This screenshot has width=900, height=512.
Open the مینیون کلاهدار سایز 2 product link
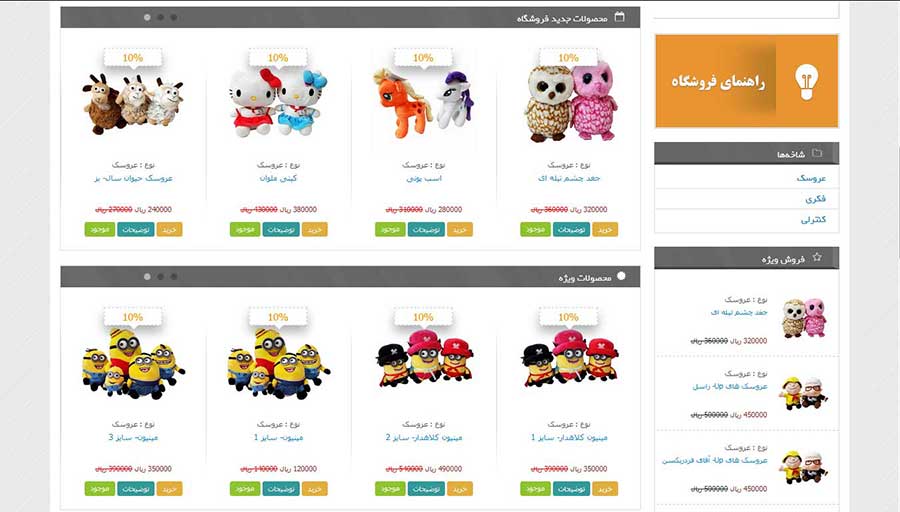(424, 437)
